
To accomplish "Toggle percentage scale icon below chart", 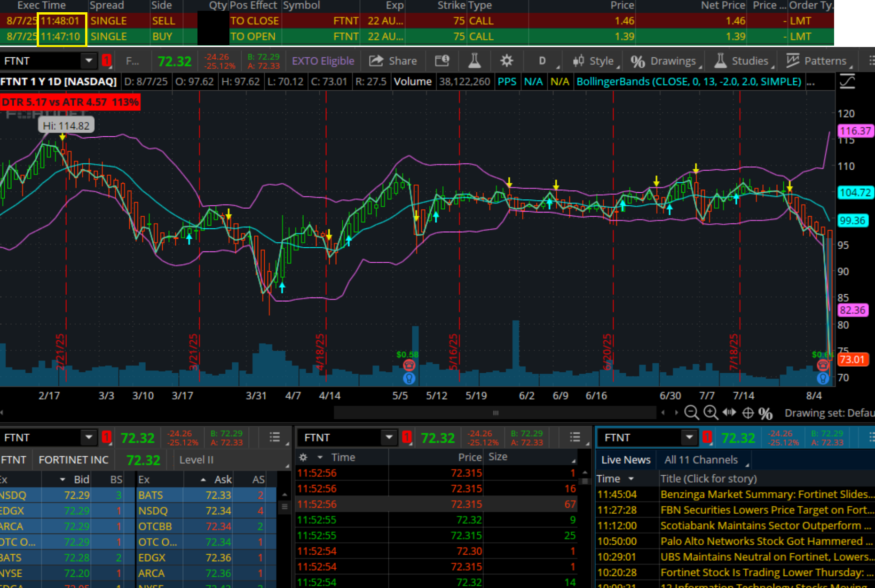I will pyautogui.click(x=765, y=413).
